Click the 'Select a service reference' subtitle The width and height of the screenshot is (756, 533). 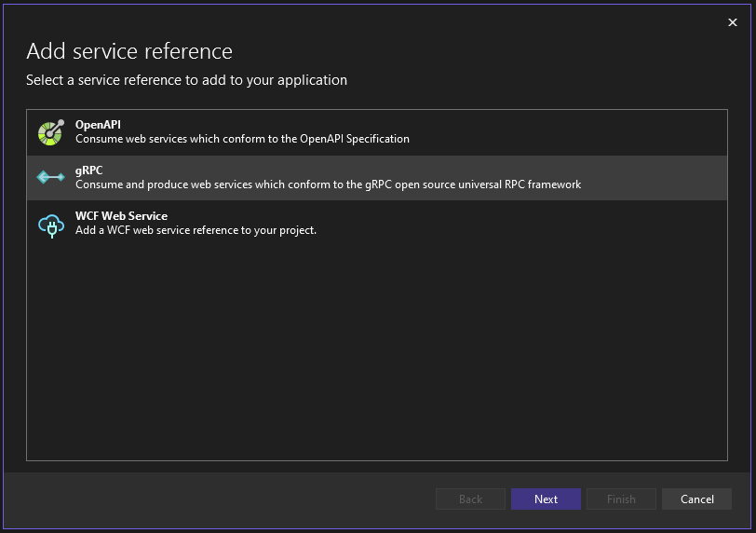(186, 80)
